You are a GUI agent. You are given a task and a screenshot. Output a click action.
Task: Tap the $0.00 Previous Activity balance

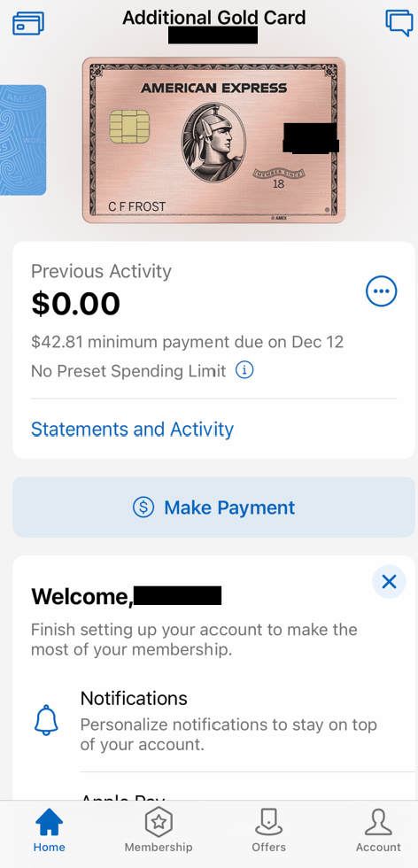(x=76, y=304)
